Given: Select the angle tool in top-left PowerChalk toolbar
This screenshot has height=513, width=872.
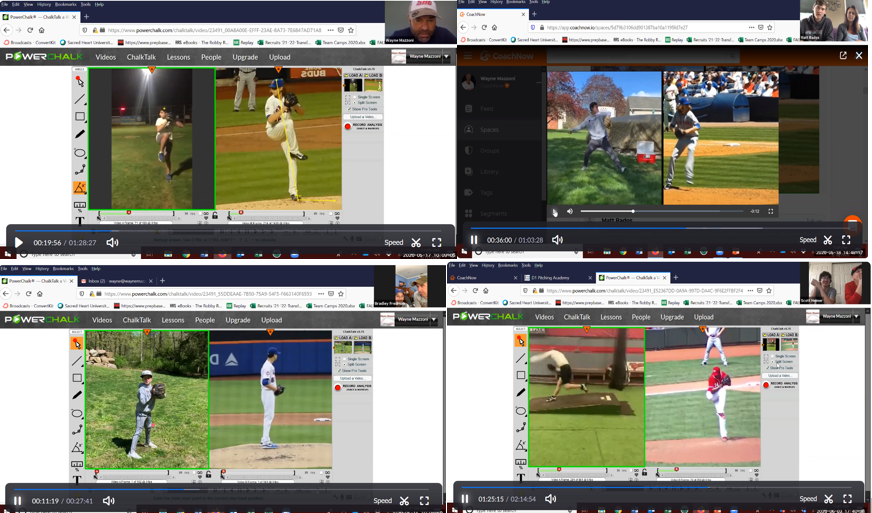Looking at the screenshot, I should coord(80,188).
